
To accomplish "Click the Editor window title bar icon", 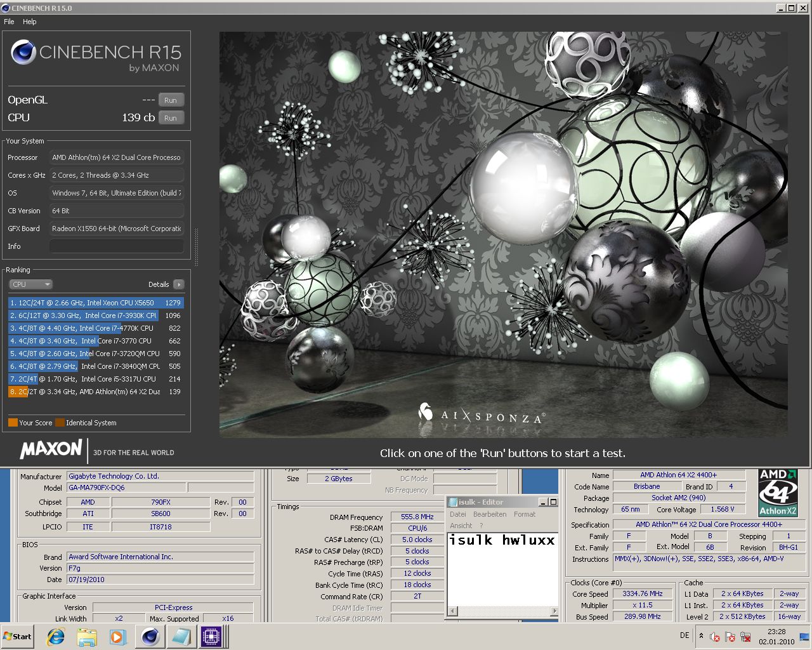I will 453,501.
